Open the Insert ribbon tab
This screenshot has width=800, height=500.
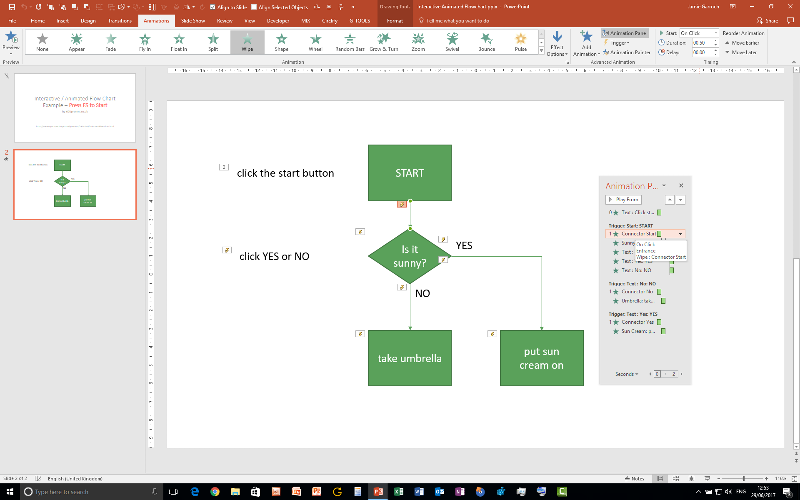[64, 19]
